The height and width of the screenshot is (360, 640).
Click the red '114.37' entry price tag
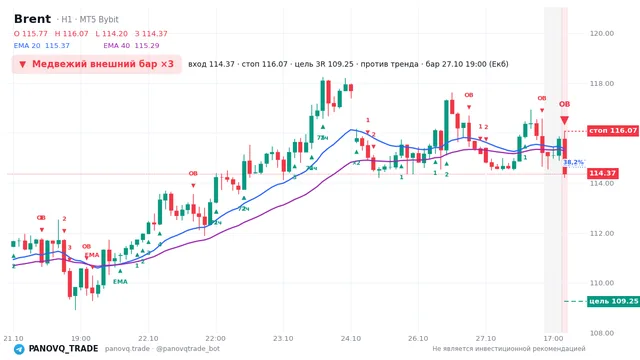pos(602,173)
